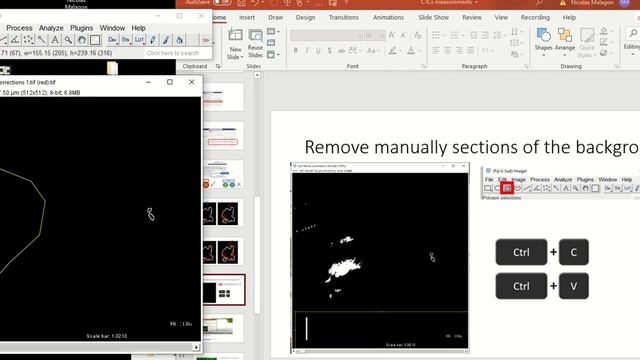This screenshot has height=360, width=640.
Task: Select the Hand scrolling tool in ImageJ
Action: pyautogui.click(x=82, y=40)
